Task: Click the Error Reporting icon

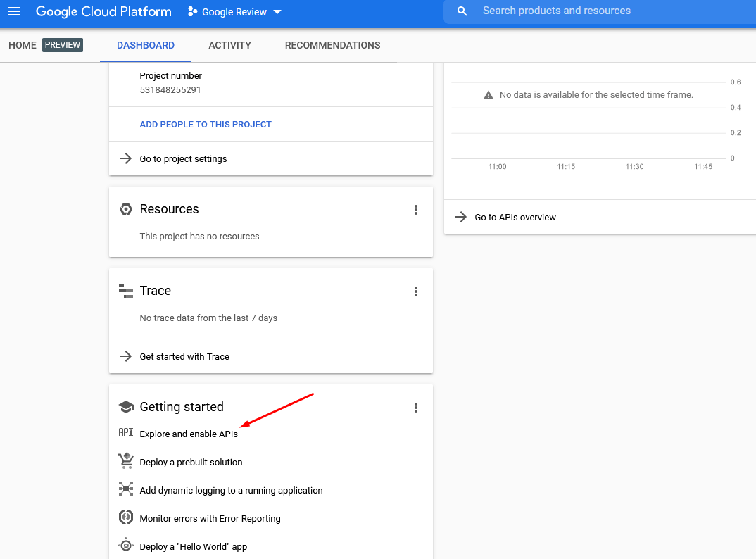Action: coord(126,517)
